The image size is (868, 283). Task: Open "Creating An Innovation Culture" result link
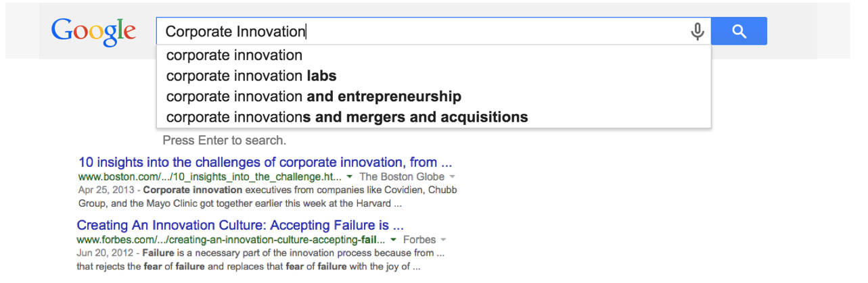pos(240,225)
